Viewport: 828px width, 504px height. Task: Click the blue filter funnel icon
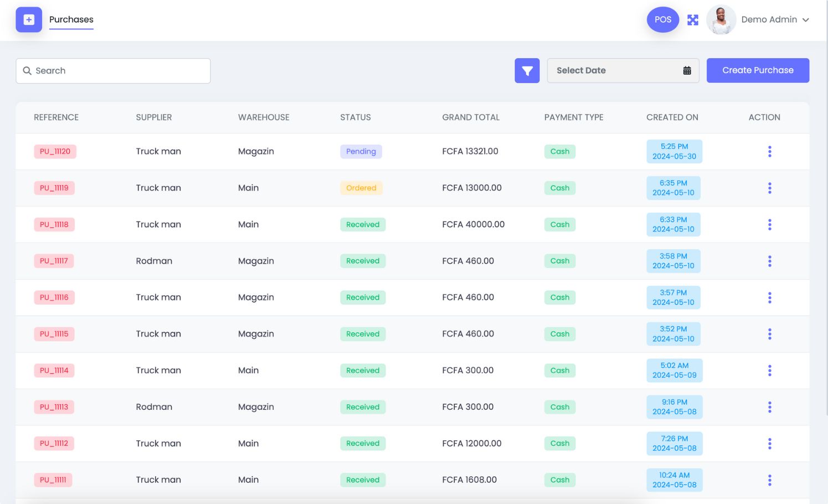click(x=527, y=70)
